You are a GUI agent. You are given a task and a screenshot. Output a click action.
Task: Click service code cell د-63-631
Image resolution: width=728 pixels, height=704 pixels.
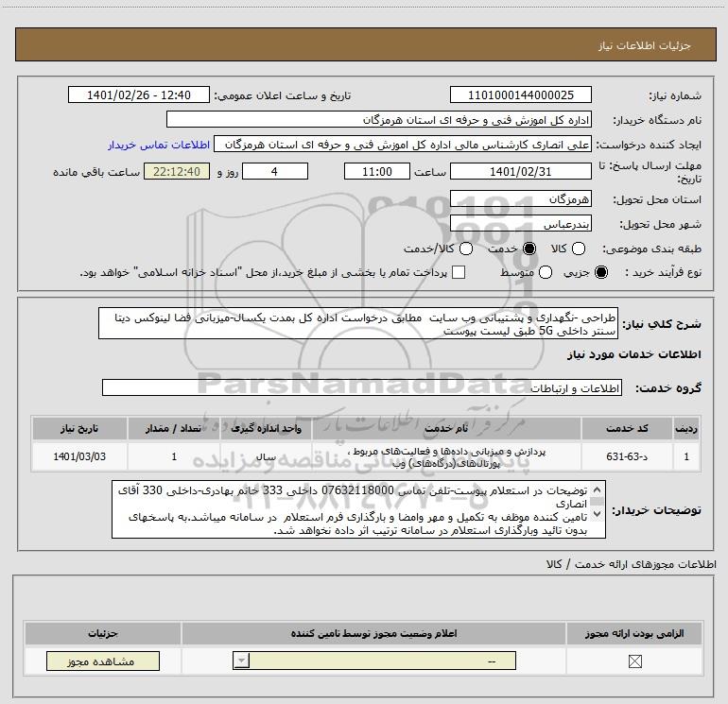pos(627,456)
